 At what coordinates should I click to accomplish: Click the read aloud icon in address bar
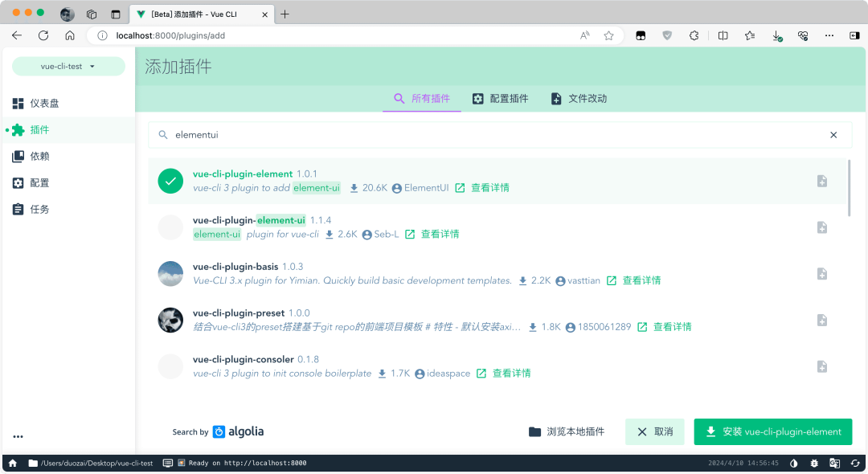584,35
